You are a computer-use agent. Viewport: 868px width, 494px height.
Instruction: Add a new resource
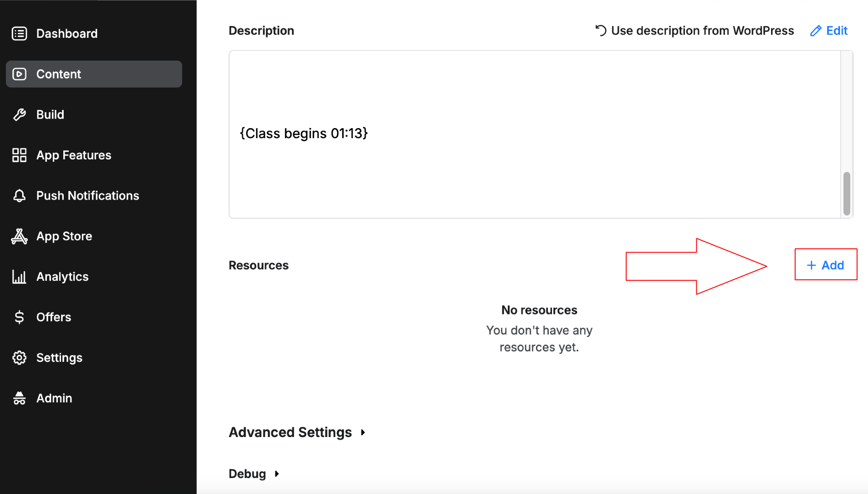click(825, 265)
